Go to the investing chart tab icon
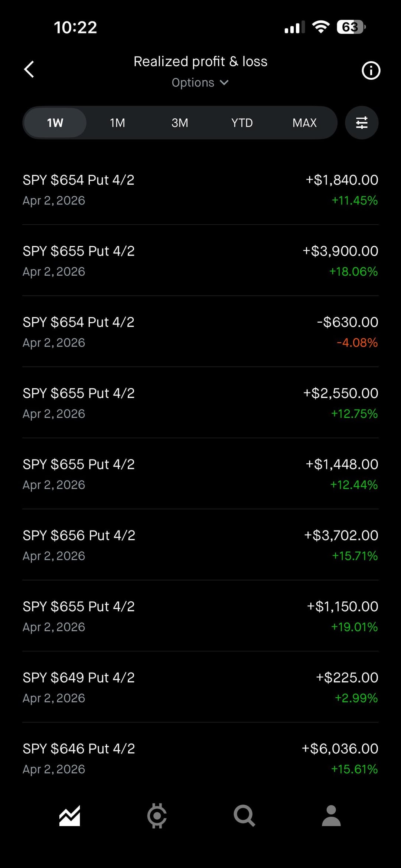Screen dimensions: 401x868 (69, 816)
